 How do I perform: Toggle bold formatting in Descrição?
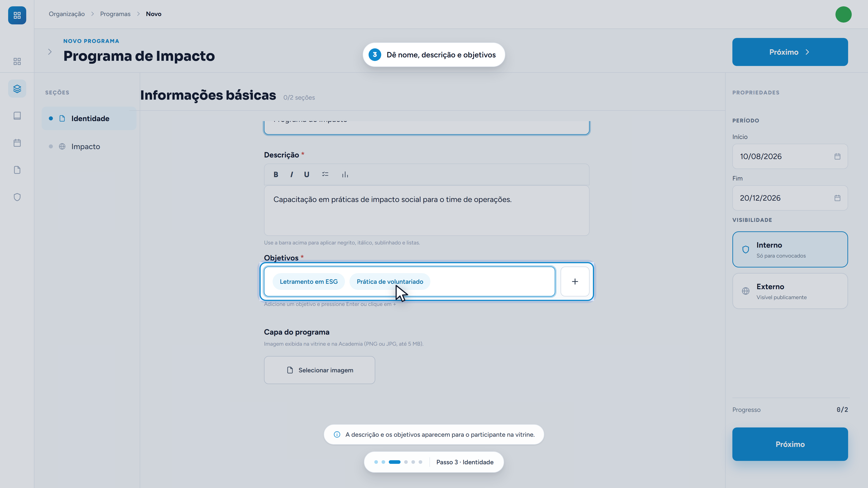point(276,174)
